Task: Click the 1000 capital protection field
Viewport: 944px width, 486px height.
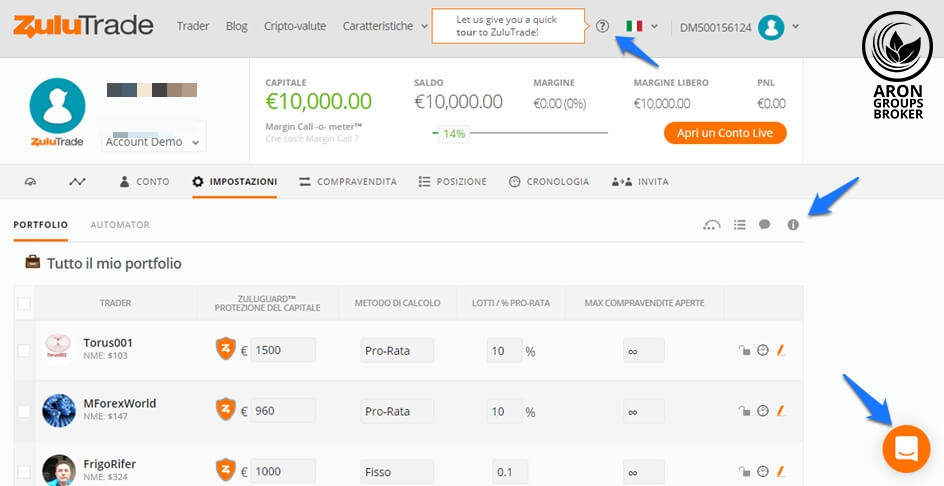Action: tap(282, 472)
